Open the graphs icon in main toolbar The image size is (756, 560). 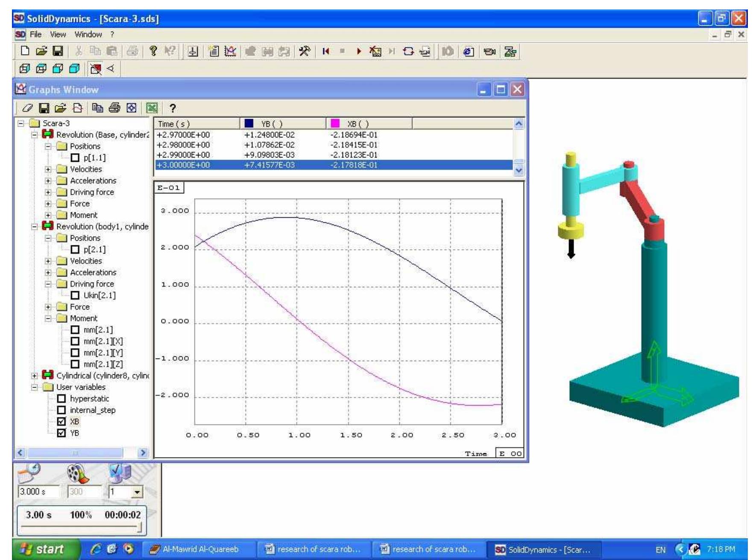pos(229,52)
